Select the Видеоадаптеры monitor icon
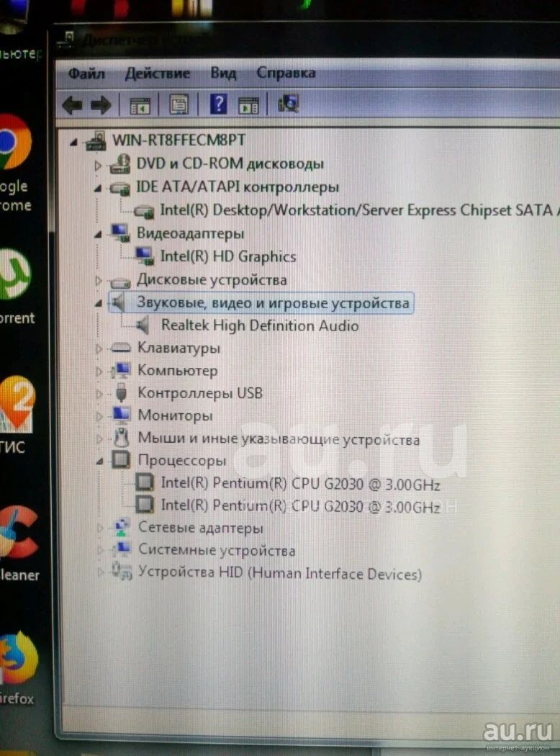The height and width of the screenshot is (756, 560). click(120, 233)
